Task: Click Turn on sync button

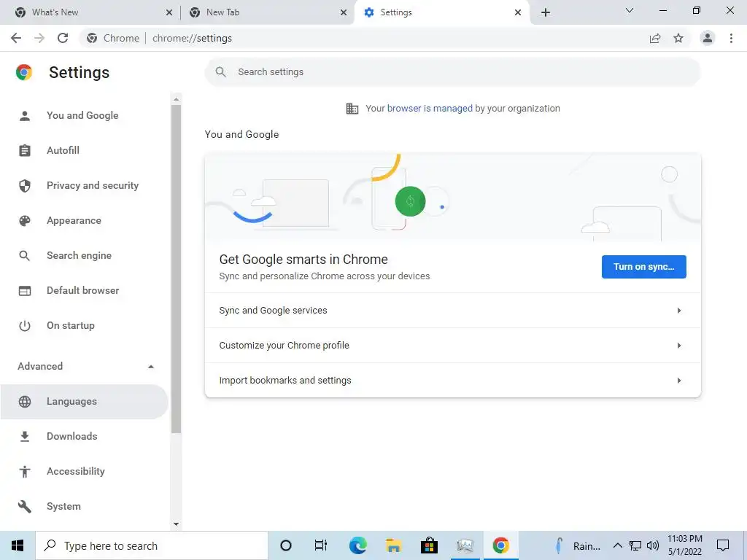Action: point(643,267)
